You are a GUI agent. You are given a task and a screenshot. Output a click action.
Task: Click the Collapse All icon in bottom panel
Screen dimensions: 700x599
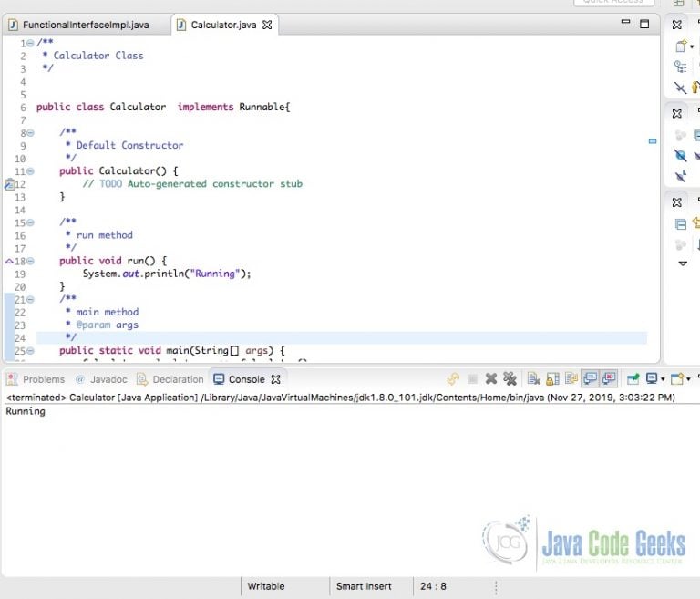click(x=681, y=223)
